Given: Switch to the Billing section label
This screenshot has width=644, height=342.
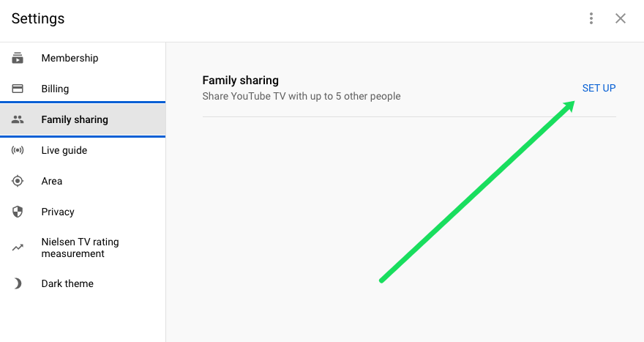Looking at the screenshot, I should pos(55,89).
